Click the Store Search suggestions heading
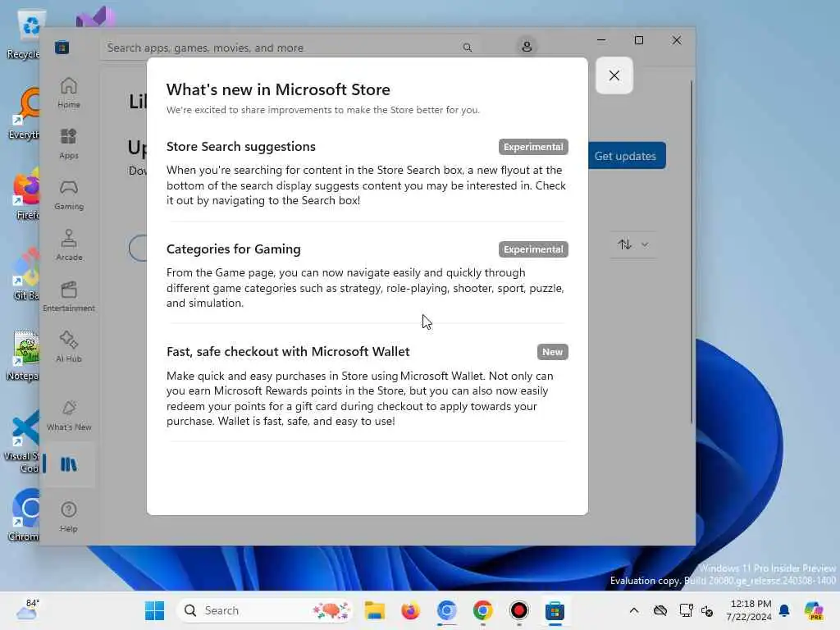Image resolution: width=840 pixels, height=630 pixels. (241, 146)
